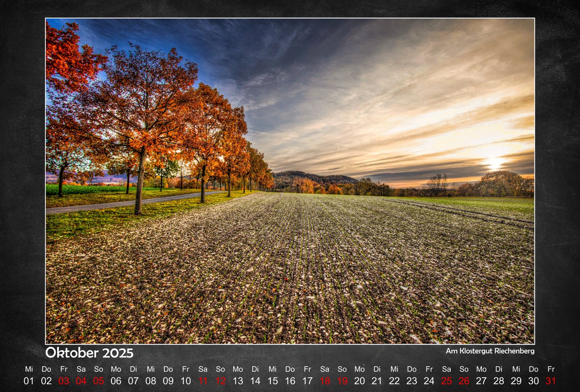Select Sunday date 12

click(220, 381)
